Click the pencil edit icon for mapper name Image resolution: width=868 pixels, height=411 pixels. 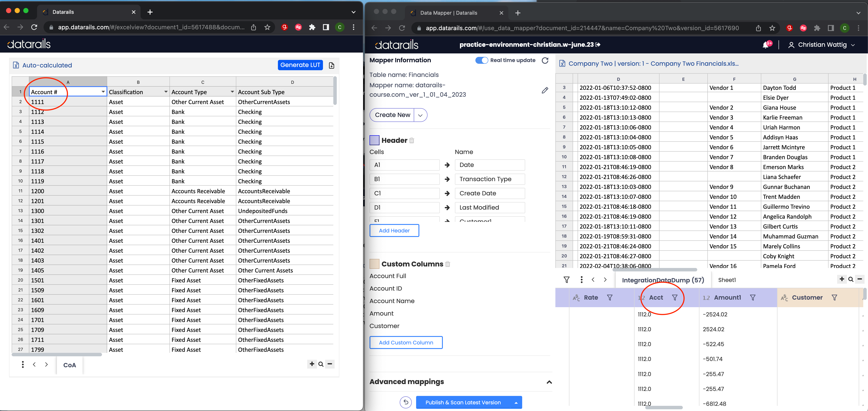pyautogui.click(x=545, y=90)
